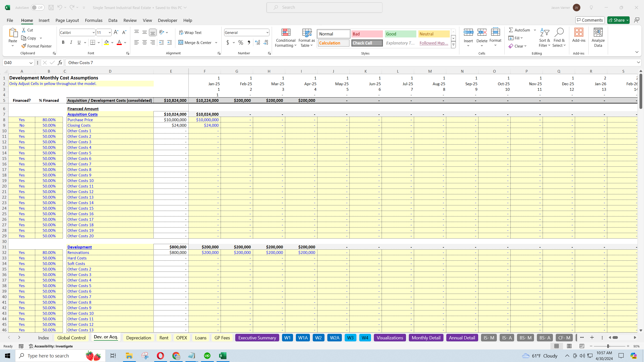Expand the cell Styles gallery

(453, 45)
